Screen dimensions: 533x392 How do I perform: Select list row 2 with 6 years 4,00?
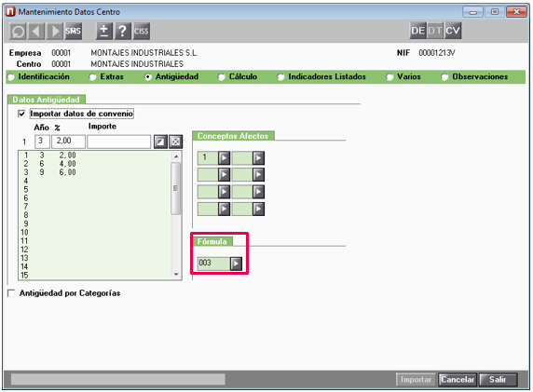95,164
